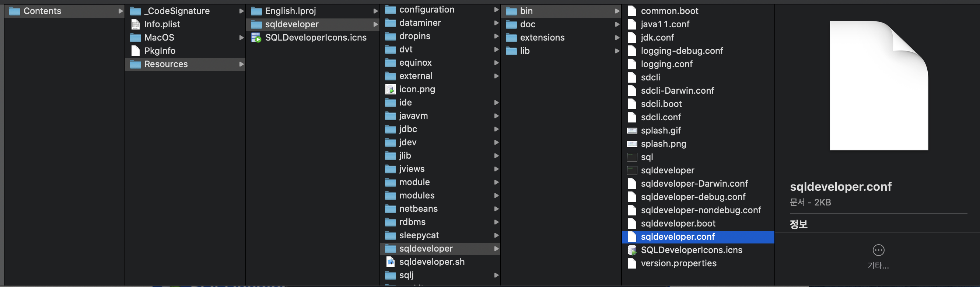The image size is (980, 287).
Task: Click the icon.png image file icon
Action: tap(390, 89)
